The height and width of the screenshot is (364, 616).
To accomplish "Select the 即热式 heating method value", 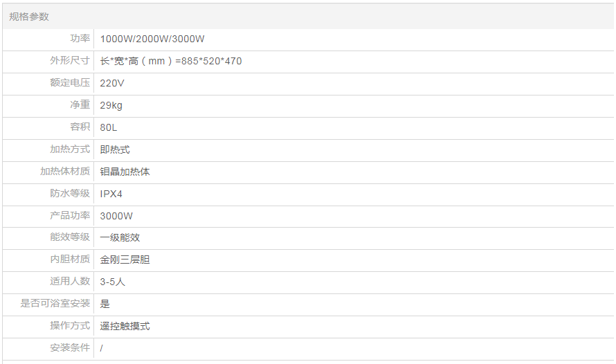I will tap(115, 149).
